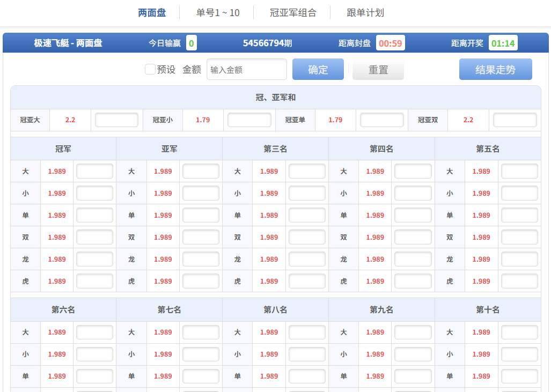Click the 小 bet field under 第十名

[x=518, y=354]
